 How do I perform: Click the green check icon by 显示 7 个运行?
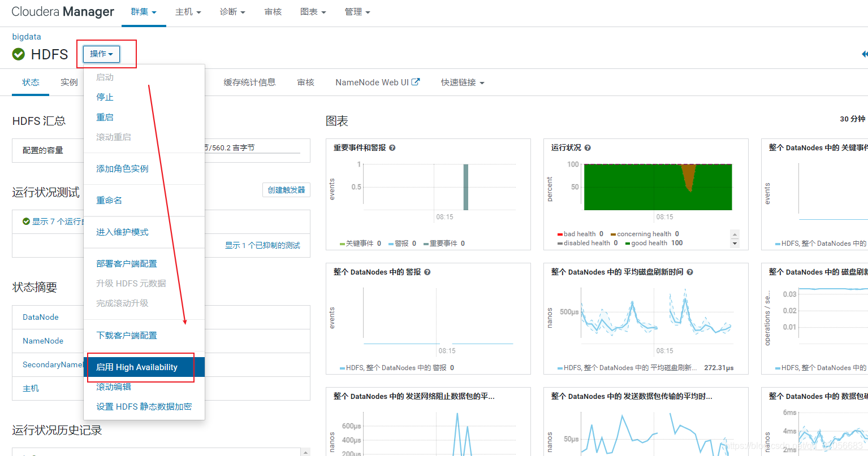tap(26, 222)
